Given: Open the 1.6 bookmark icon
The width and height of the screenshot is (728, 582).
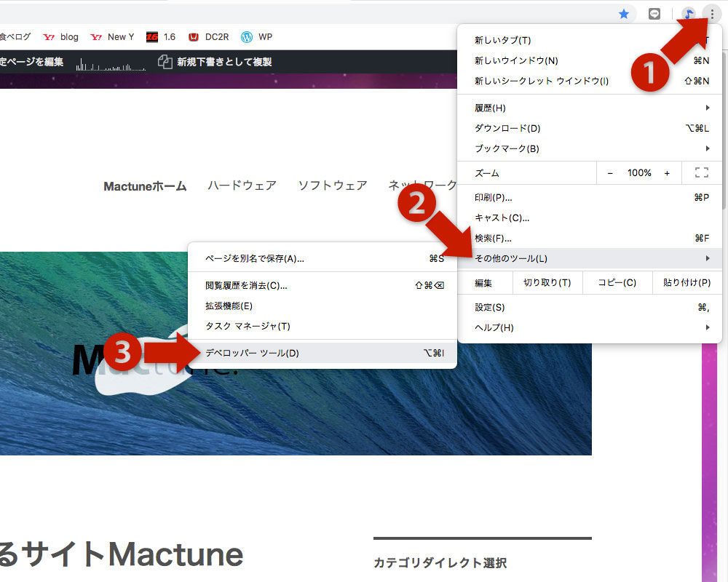Looking at the screenshot, I should coord(161,37).
